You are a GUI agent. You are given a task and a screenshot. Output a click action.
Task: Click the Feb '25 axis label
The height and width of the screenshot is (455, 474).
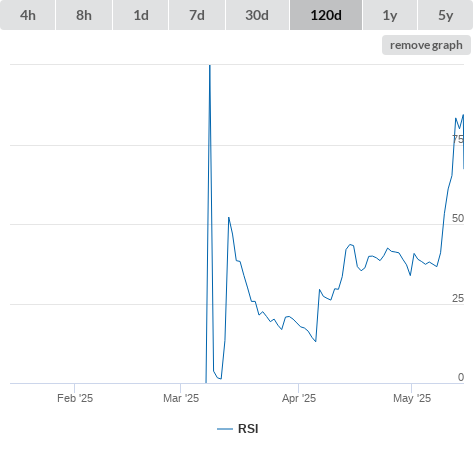coord(75,398)
